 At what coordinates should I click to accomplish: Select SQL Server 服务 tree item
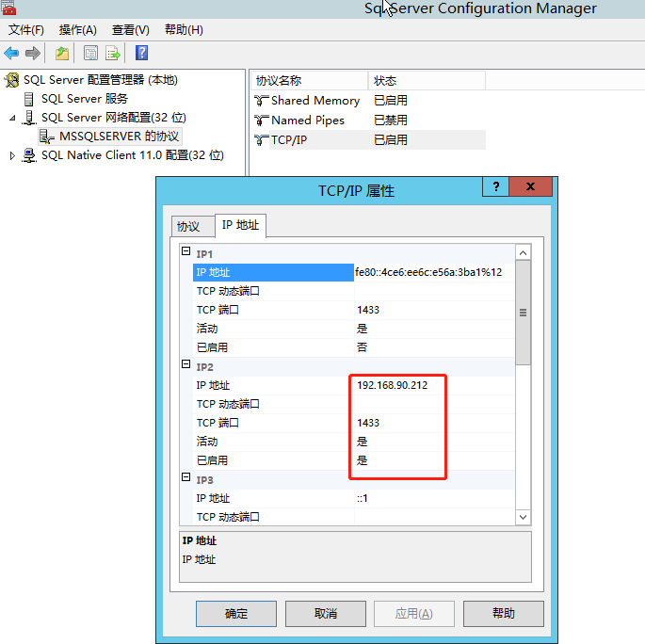[x=85, y=99]
